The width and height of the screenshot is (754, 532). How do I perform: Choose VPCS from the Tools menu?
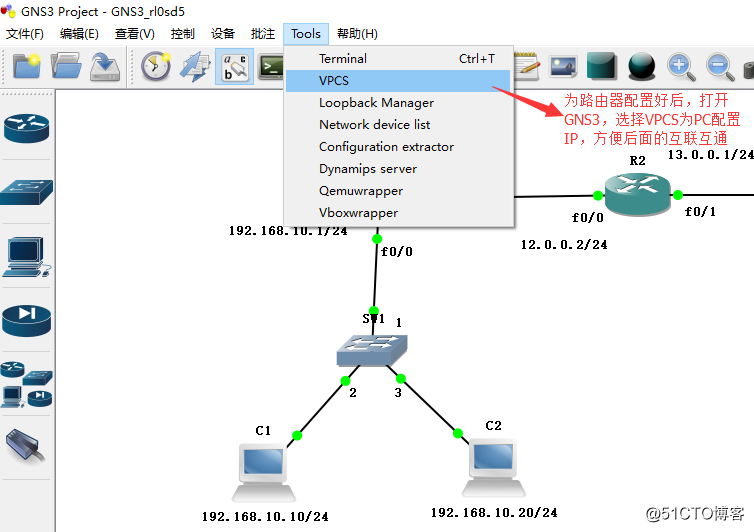pyautogui.click(x=398, y=81)
